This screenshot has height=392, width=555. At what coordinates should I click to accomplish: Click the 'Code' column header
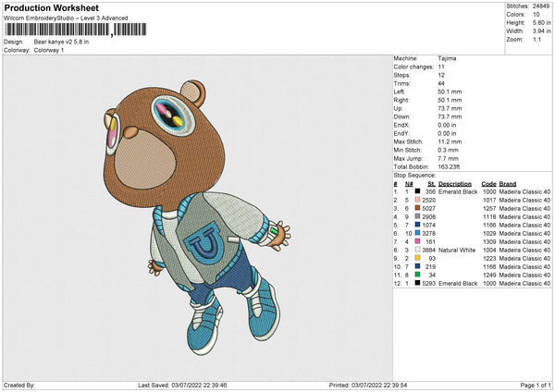coord(488,184)
